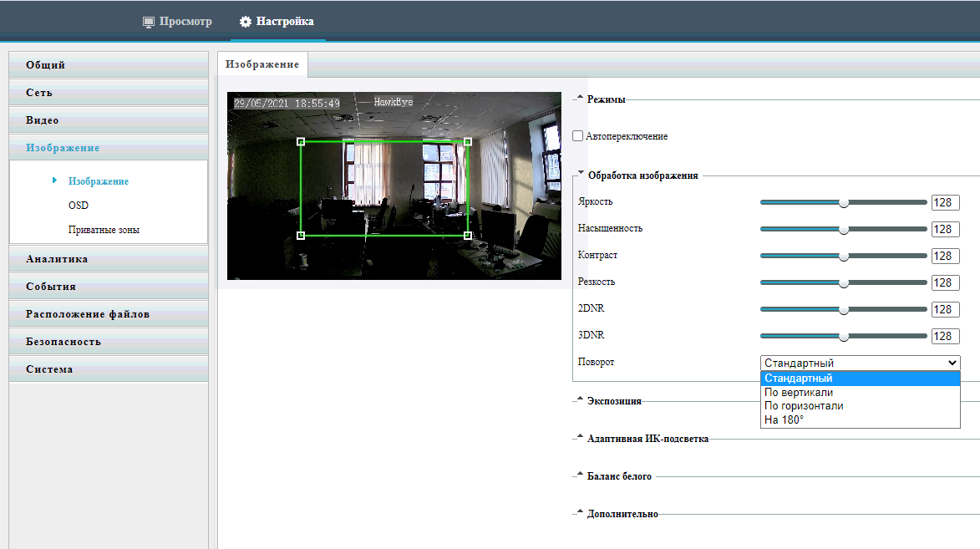Click the Яркость slider handle
This screenshot has width=980, height=549.
coord(844,202)
